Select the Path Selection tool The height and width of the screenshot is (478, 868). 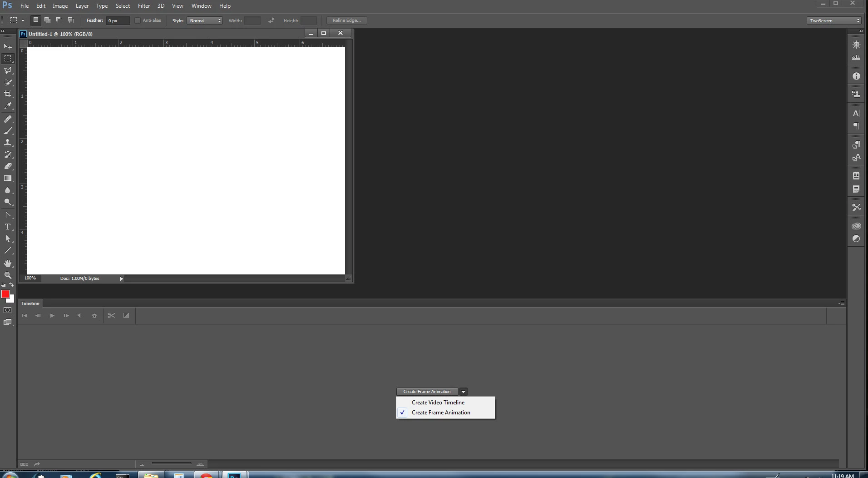click(x=8, y=239)
